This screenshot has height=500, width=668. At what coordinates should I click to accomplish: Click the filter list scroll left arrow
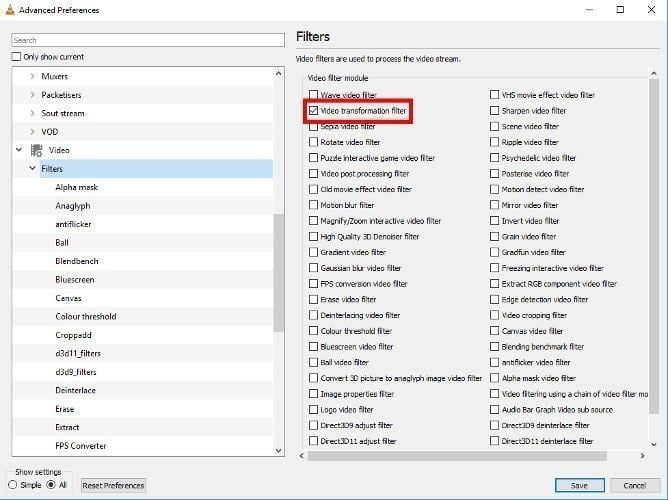302,456
